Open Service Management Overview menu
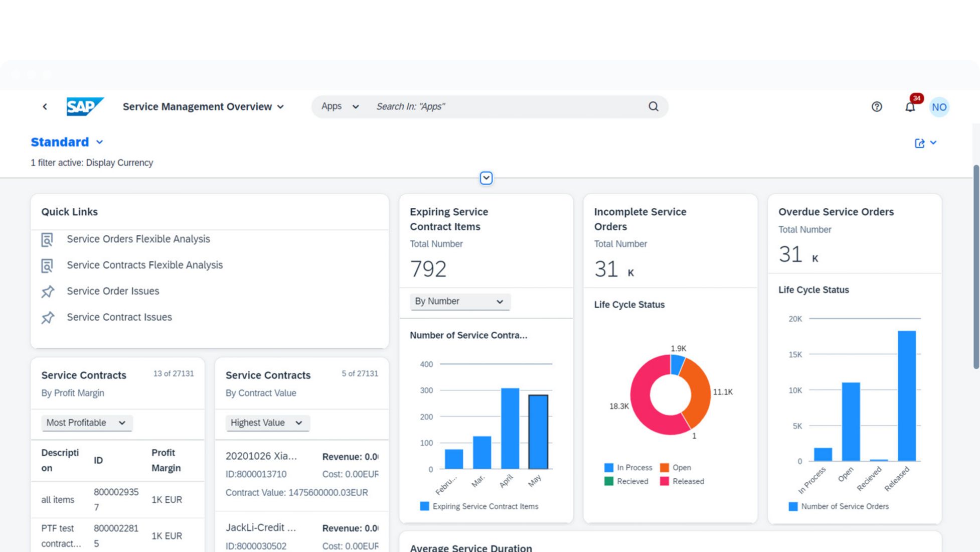This screenshot has width=980, height=552. tap(203, 106)
